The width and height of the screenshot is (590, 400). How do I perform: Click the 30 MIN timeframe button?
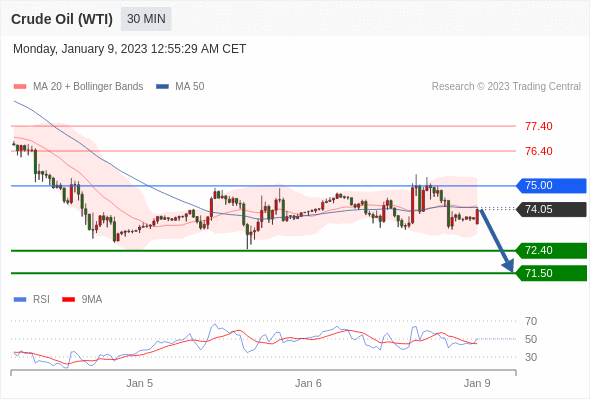click(x=146, y=19)
